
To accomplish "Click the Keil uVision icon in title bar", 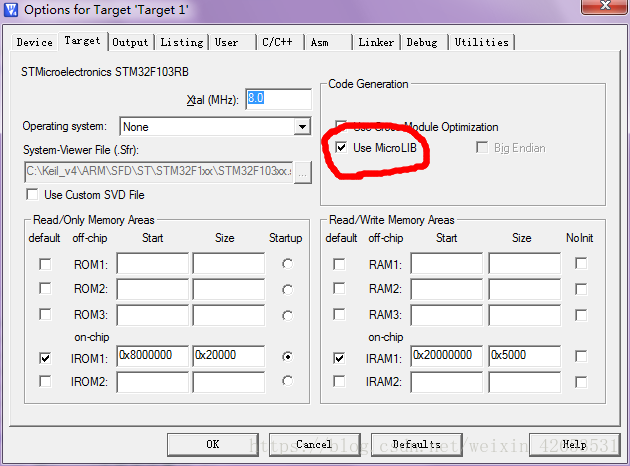I will [x=11, y=9].
